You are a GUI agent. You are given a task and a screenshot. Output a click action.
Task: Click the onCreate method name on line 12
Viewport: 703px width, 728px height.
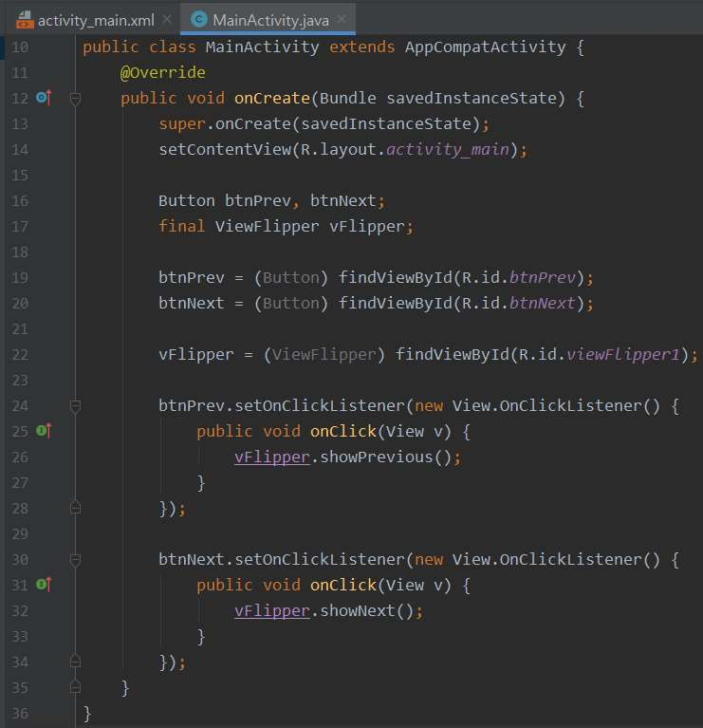[272, 98]
